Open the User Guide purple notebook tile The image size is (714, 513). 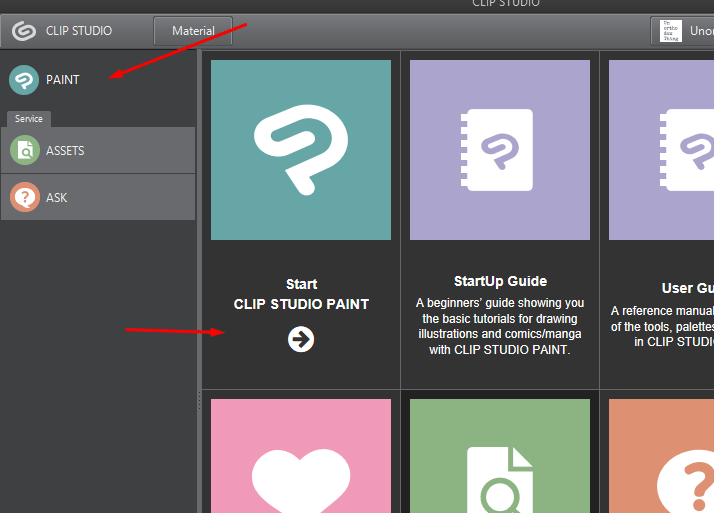[x=661, y=150]
